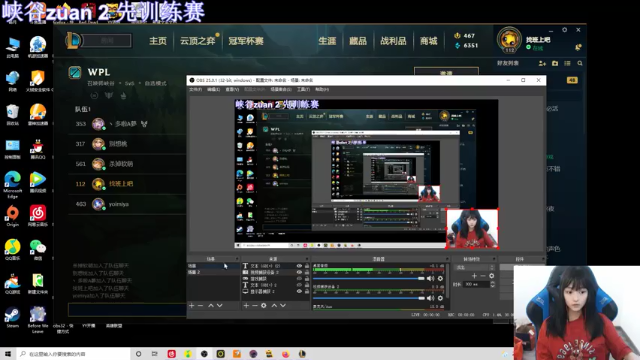
Task: Open Origin desktop shortcut
Action: click(13, 216)
